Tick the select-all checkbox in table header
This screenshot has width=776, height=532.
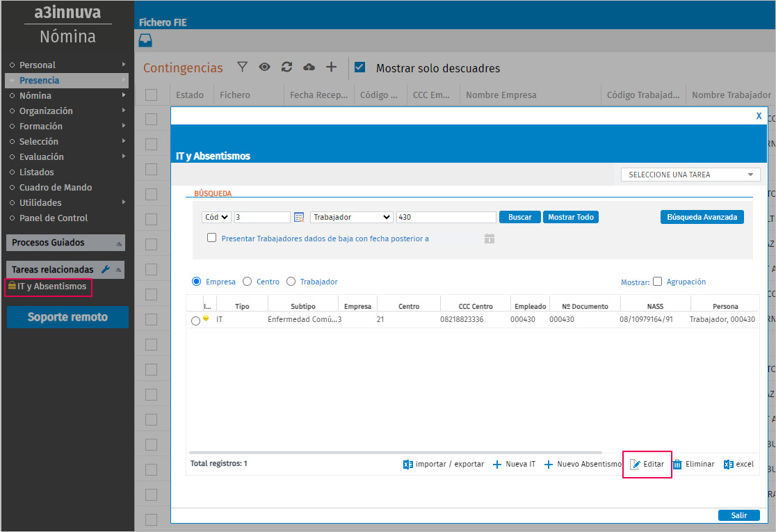pos(152,95)
